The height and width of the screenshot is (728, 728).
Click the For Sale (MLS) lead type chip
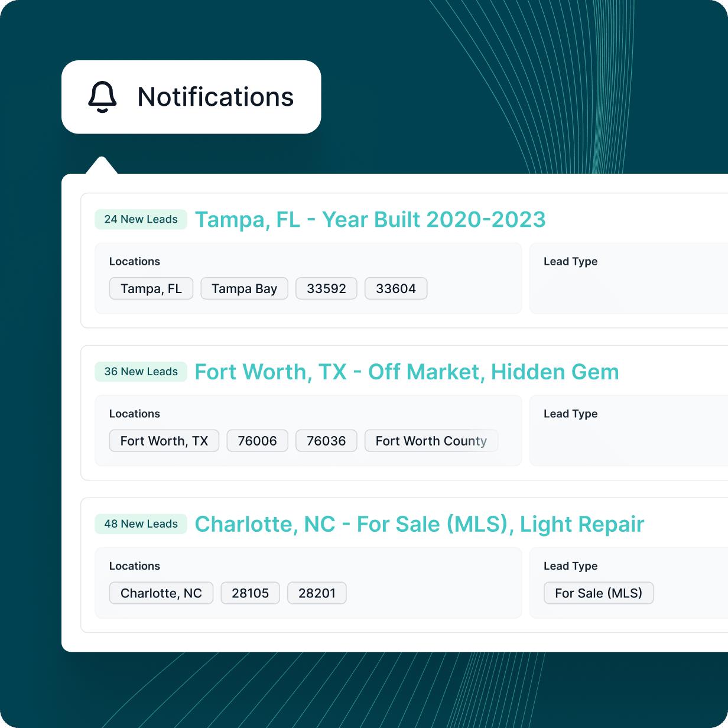(598, 593)
